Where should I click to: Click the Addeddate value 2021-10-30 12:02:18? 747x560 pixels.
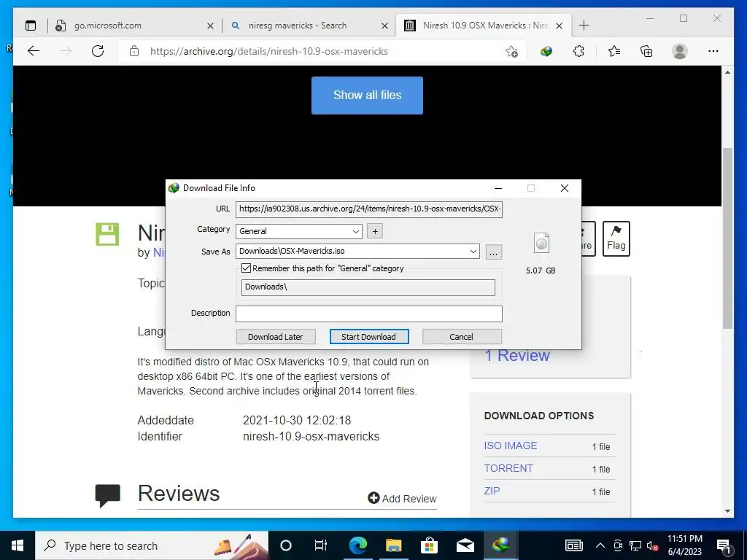coord(297,421)
